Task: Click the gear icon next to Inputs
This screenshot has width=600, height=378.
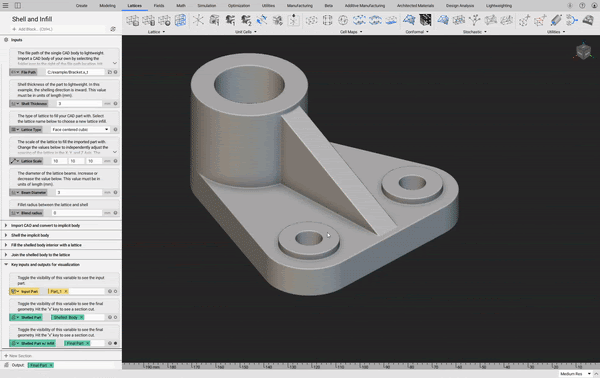Action: 6,40
